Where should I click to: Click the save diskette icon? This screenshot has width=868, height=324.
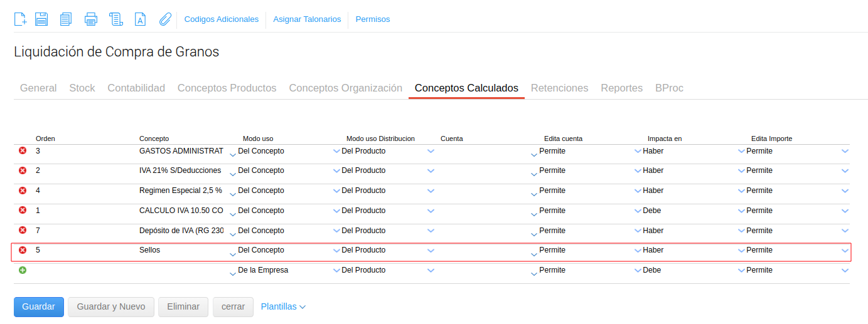[41, 19]
